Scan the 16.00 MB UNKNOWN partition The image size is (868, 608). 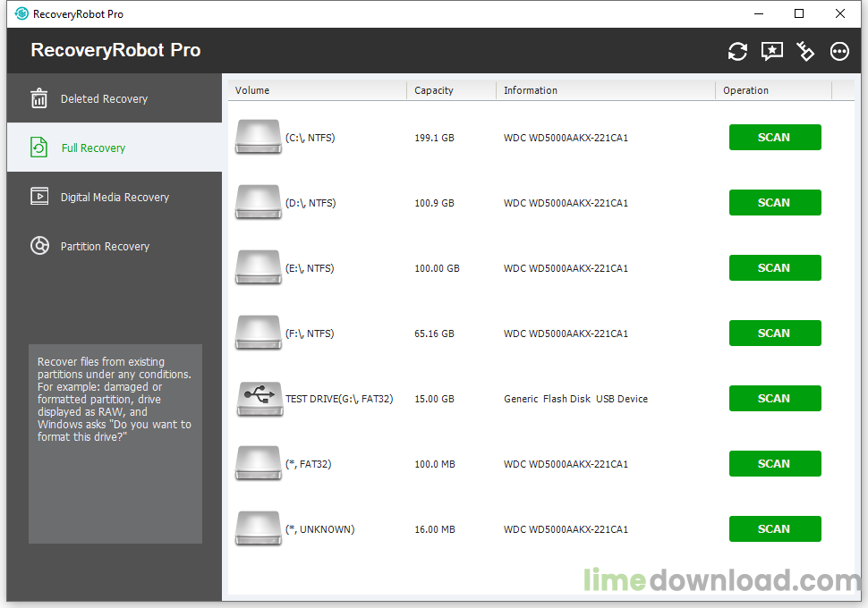(x=774, y=529)
